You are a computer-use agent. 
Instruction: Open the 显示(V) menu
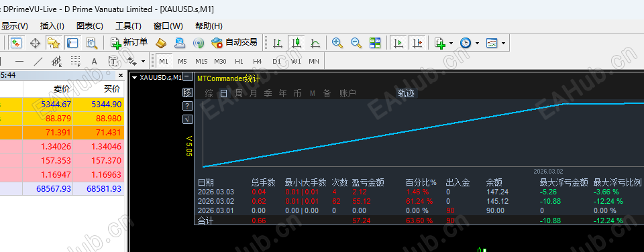click(15, 26)
